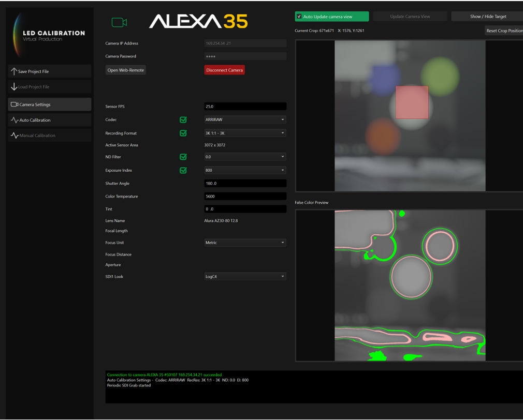Open the Recording Format dropdown
The image size is (523, 420).
point(245,133)
